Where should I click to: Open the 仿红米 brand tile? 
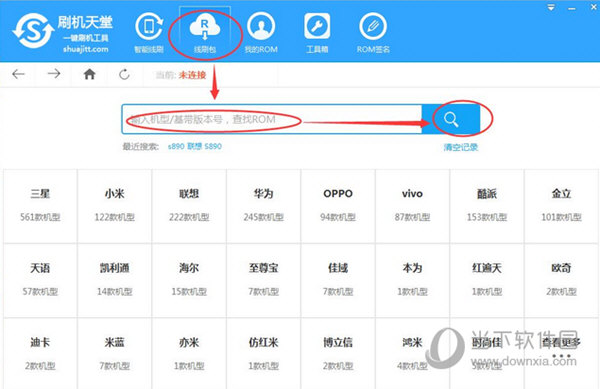click(264, 354)
